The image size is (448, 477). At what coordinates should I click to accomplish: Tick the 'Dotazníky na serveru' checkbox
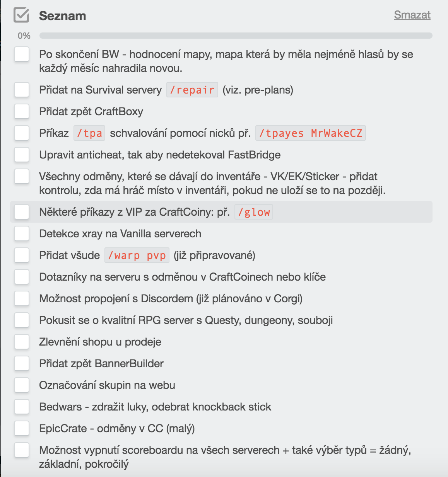click(22, 277)
